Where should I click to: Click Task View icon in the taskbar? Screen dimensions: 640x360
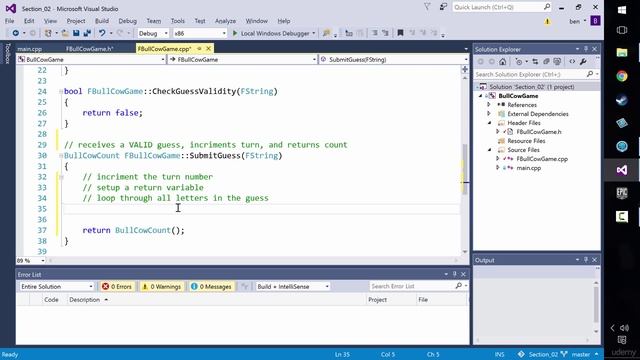pyautogui.click(x=622, y=30)
